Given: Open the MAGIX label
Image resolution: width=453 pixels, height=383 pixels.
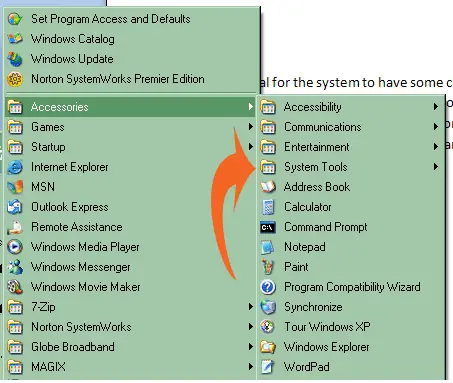Looking at the screenshot, I should pos(48,367).
